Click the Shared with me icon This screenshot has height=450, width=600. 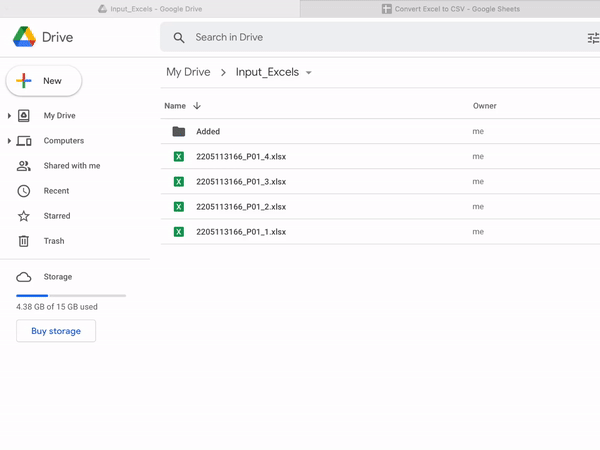click(24, 166)
